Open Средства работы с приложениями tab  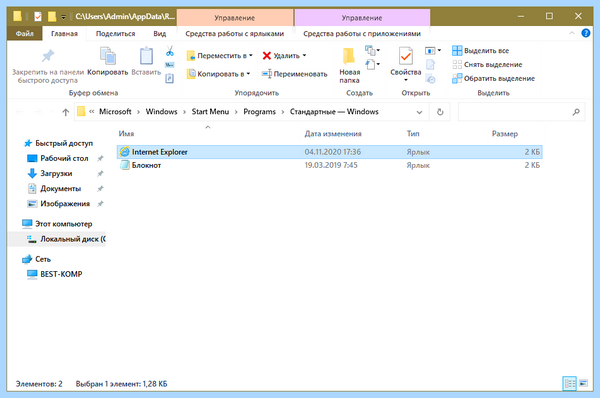362,34
